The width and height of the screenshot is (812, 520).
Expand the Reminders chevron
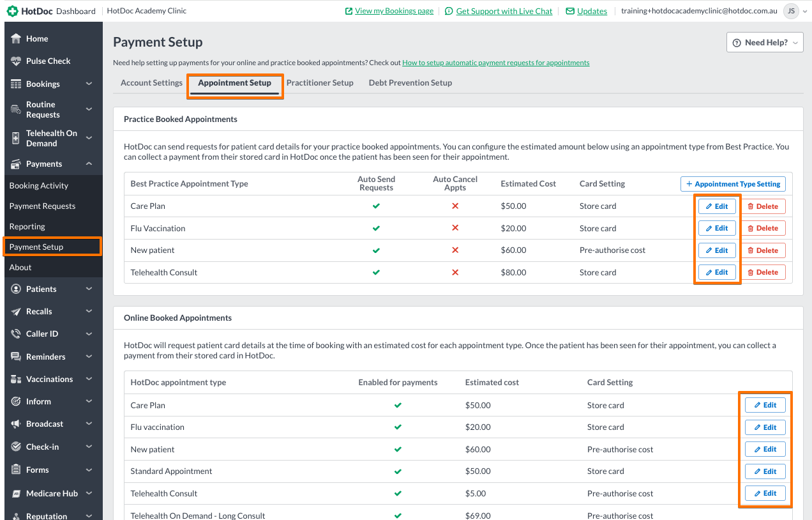click(x=89, y=356)
